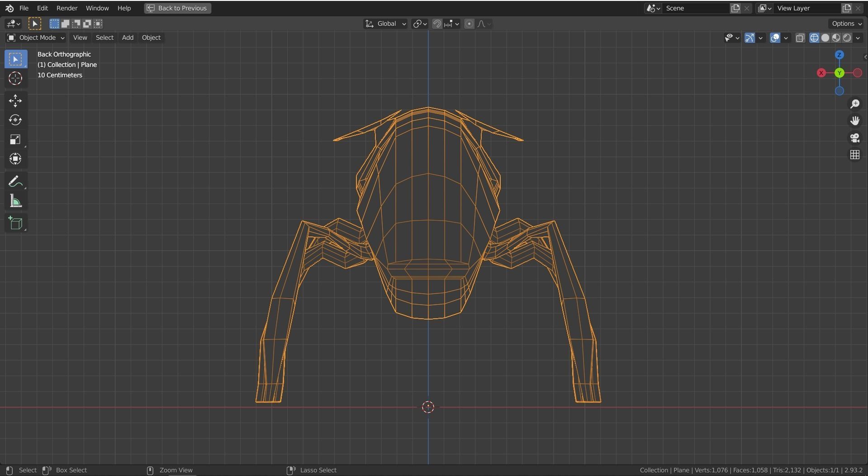
Task: Open the Window menu
Action: 97,8
